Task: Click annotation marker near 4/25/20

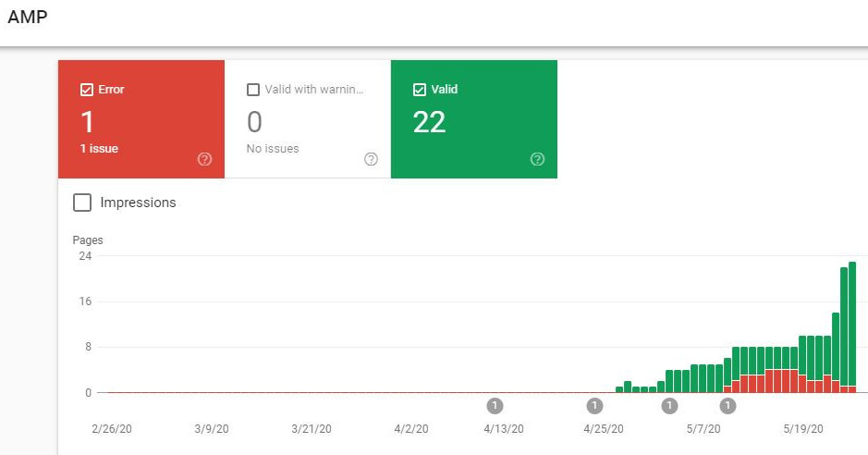Action: pos(594,406)
